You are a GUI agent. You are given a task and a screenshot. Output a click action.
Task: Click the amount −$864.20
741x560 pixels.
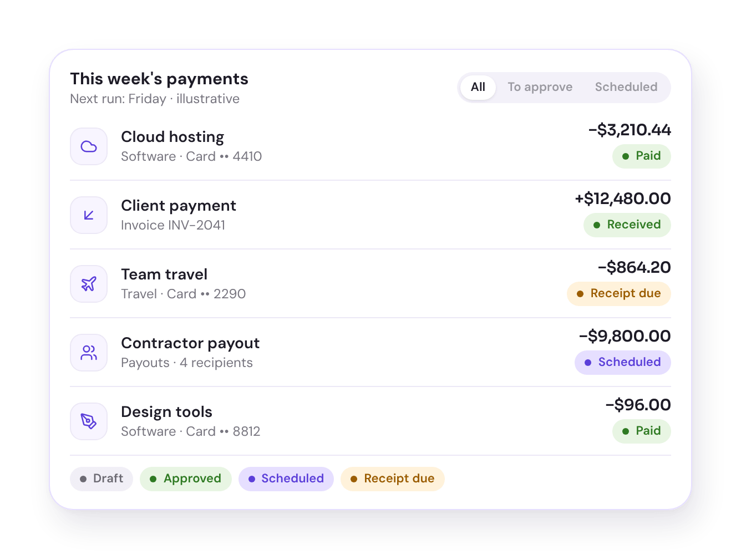[635, 267]
